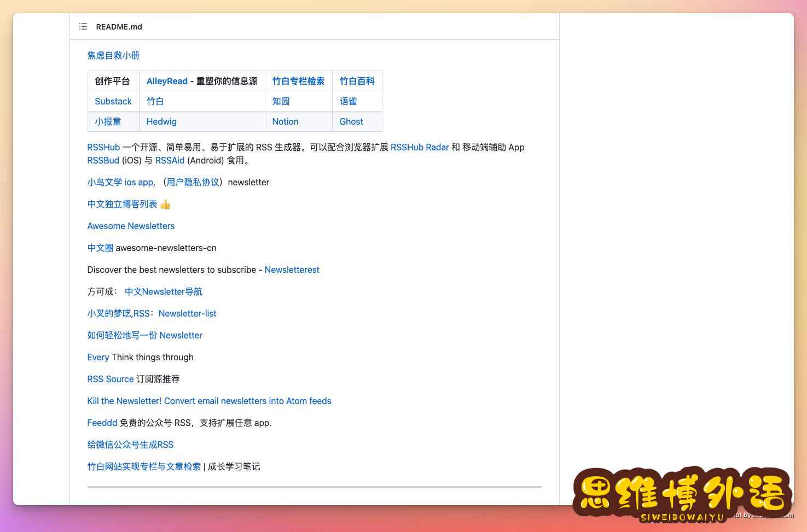Open the Ghost link
This screenshot has height=532, width=807.
click(x=351, y=121)
